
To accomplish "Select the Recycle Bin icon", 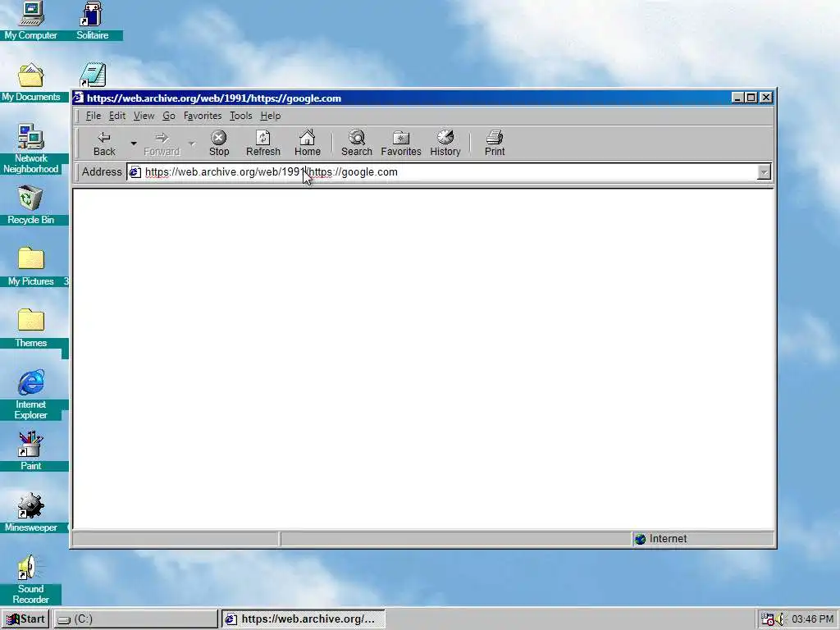I will tap(30, 205).
